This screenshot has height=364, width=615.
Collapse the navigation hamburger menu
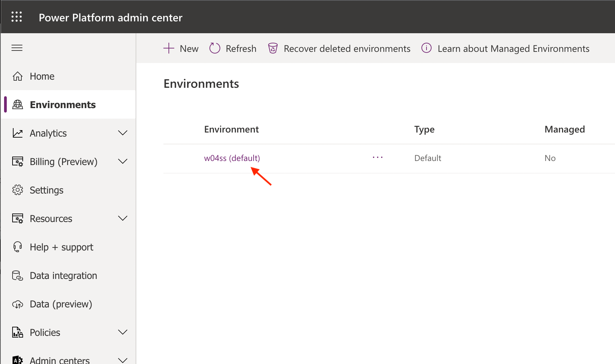click(17, 48)
